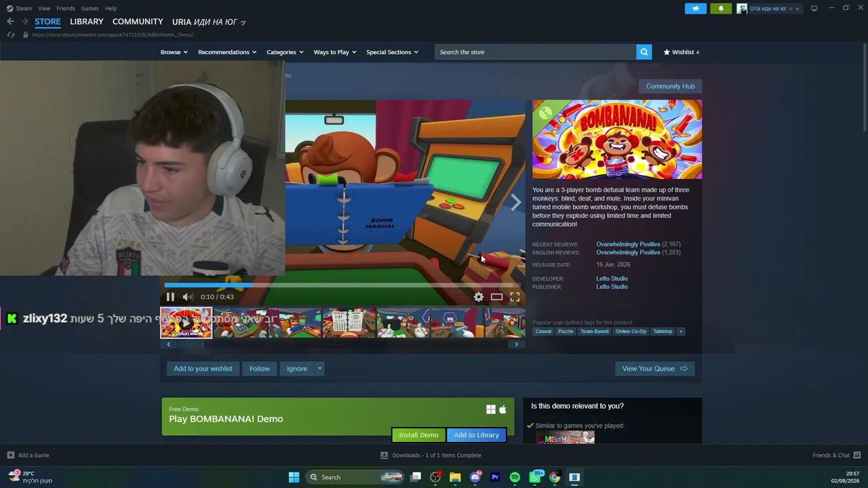868x488 pixels.
Task: Click the Downloads status icon
Action: (x=384, y=455)
